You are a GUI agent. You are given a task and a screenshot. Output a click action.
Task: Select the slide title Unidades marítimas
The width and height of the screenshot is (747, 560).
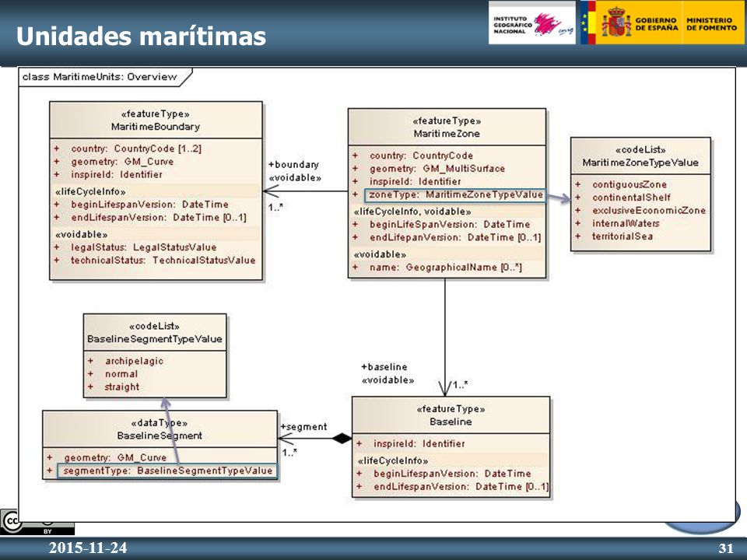pyautogui.click(x=141, y=37)
